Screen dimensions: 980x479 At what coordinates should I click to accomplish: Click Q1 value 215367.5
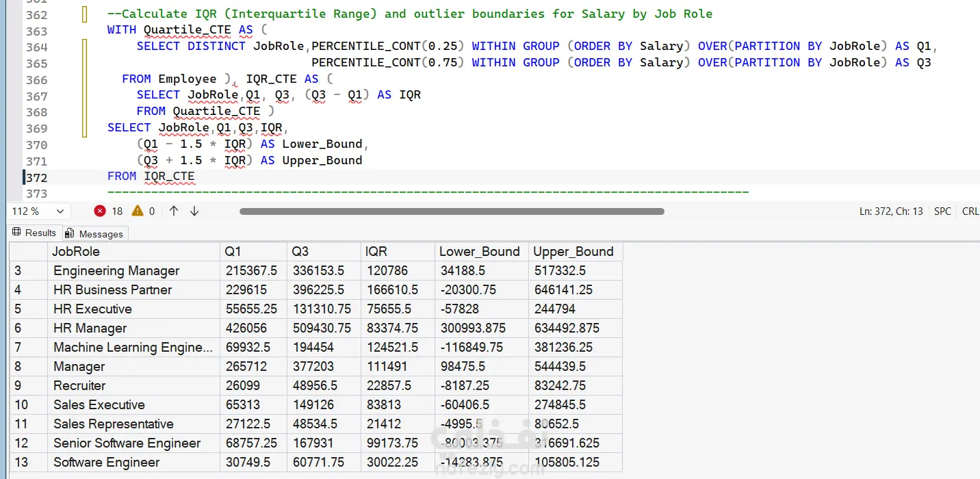[x=253, y=270]
